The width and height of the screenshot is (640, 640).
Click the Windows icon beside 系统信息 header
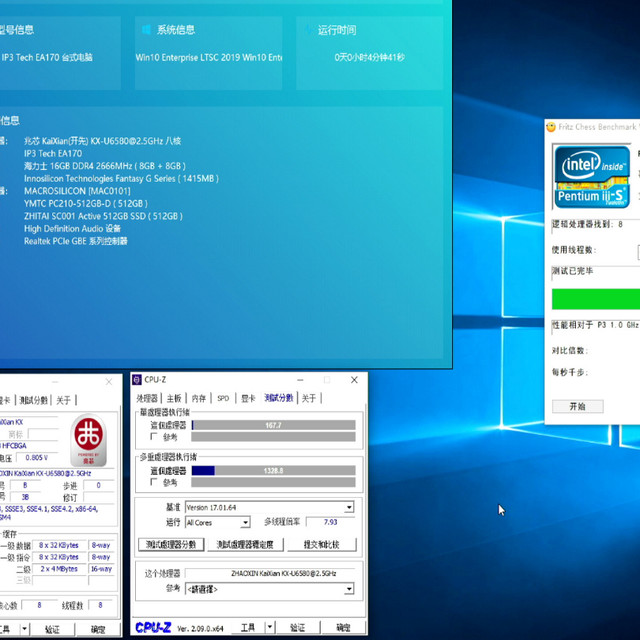click(x=146, y=30)
